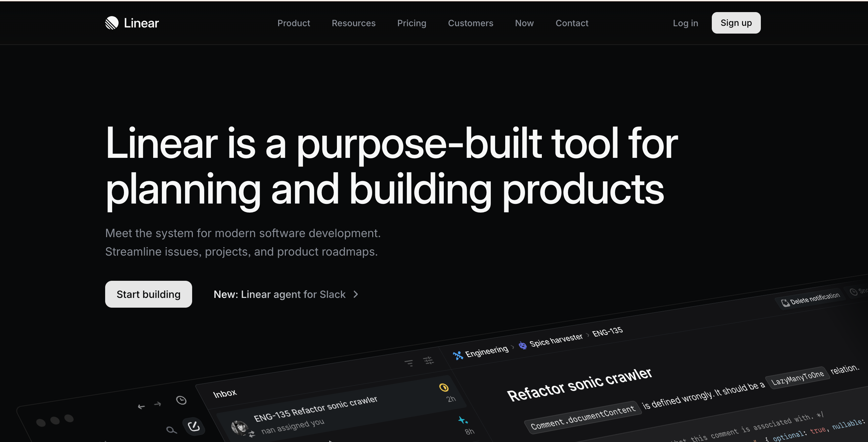The width and height of the screenshot is (868, 442).
Task: Select the ENG-135 Refactor sonic crawler notification
Action: click(x=315, y=409)
